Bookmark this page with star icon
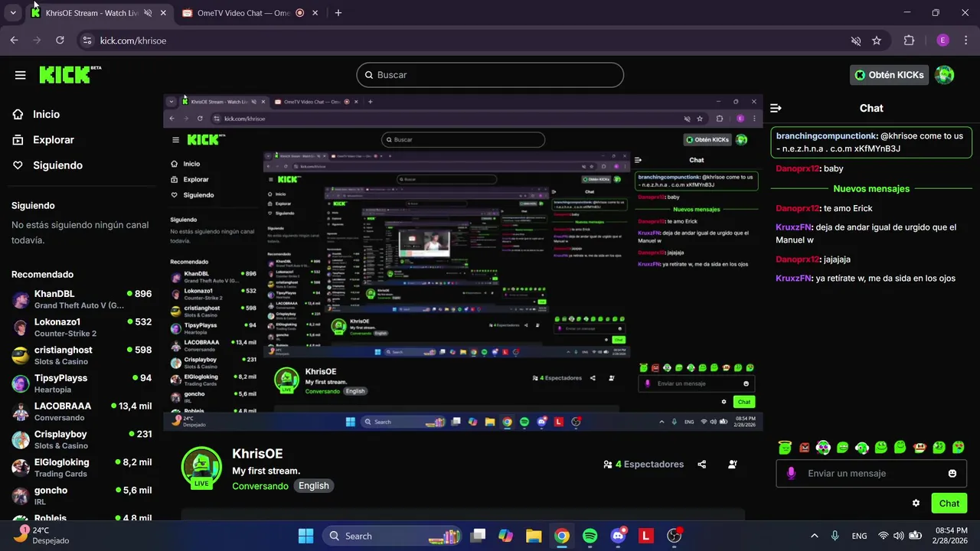The image size is (980, 551). 877,41
